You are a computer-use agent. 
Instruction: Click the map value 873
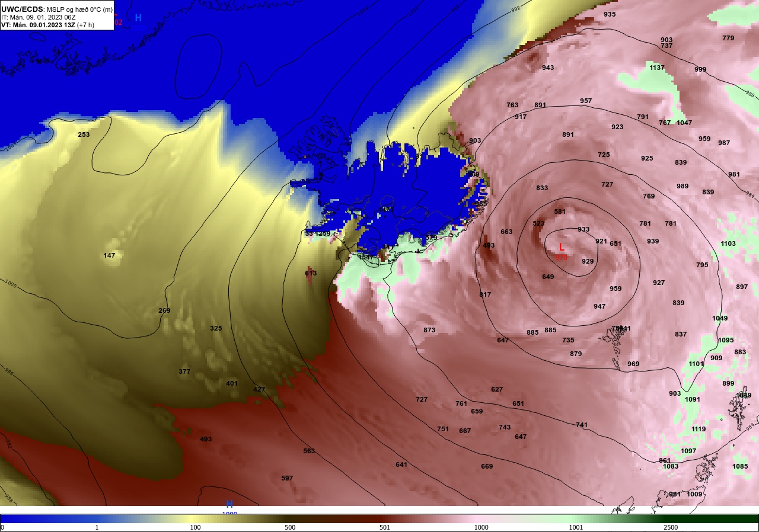[429, 330]
